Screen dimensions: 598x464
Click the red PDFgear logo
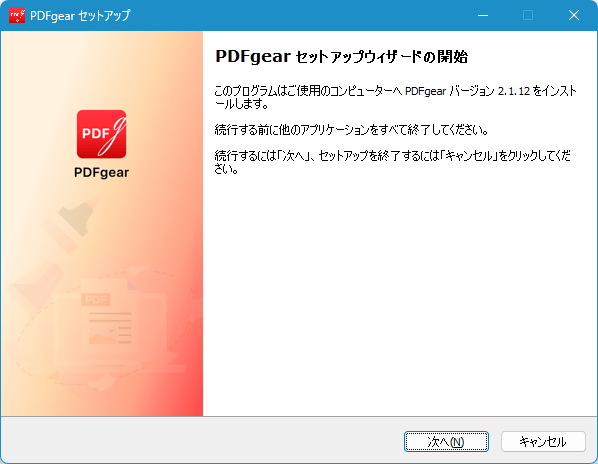click(x=101, y=134)
